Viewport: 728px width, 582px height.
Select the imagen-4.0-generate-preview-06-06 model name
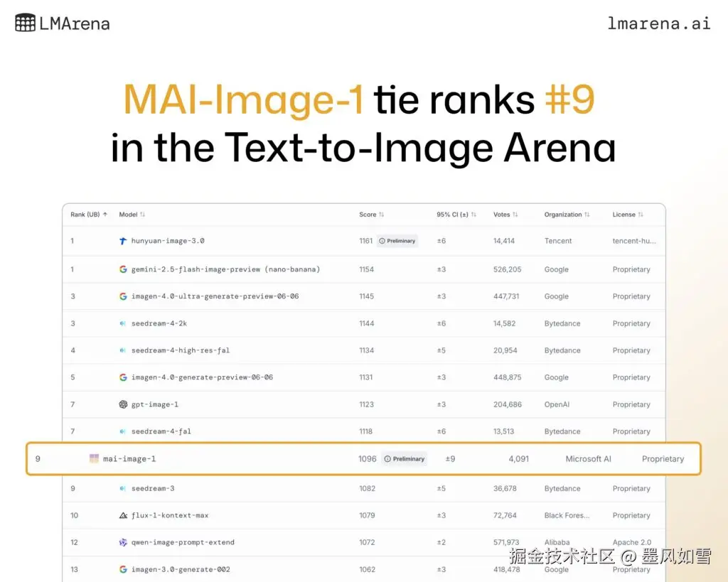[x=202, y=377]
